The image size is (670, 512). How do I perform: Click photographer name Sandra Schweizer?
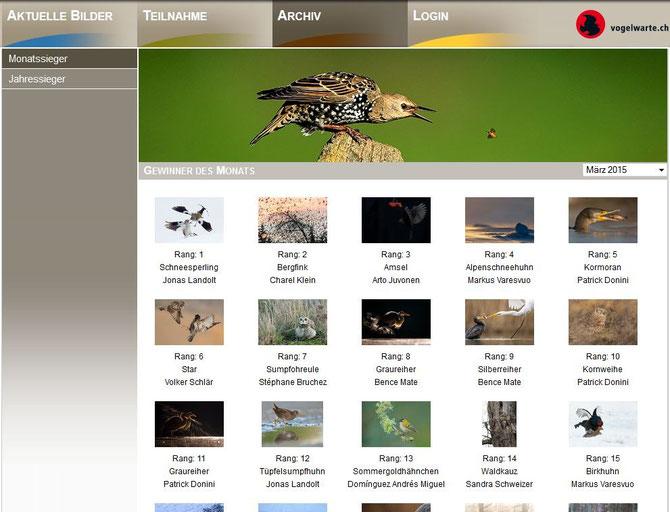(500, 484)
